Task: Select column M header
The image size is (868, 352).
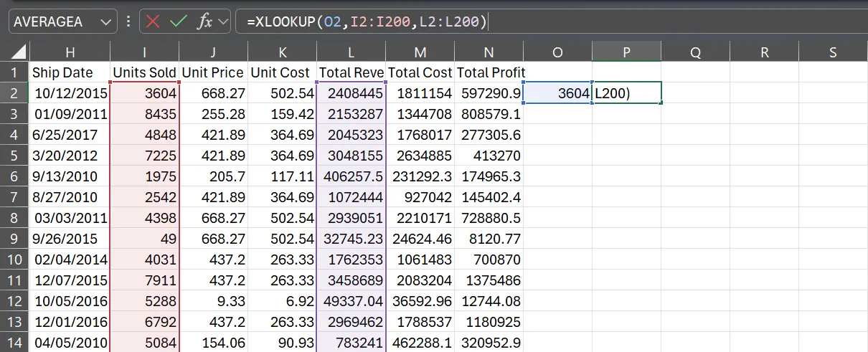Action: tap(420, 52)
